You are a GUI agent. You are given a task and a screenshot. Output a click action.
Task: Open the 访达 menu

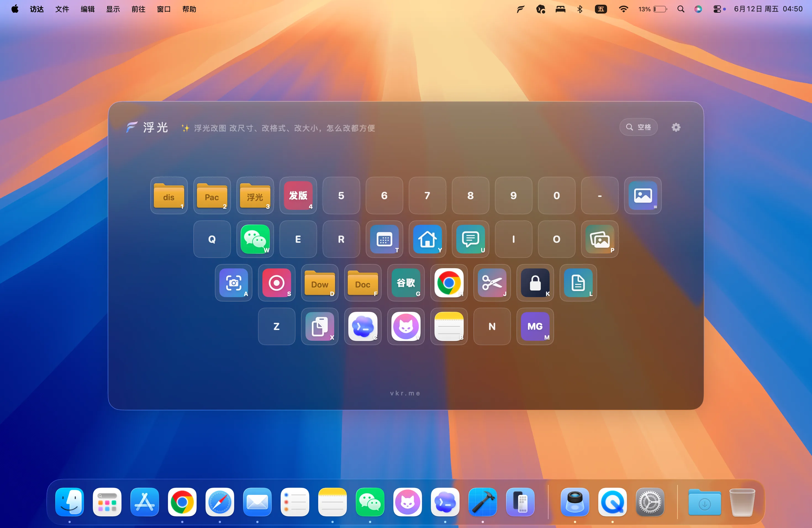(37, 9)
